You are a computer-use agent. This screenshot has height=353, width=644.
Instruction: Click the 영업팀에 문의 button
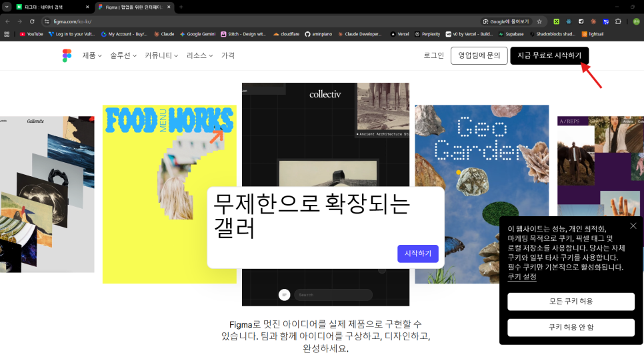tap(479, 55)
